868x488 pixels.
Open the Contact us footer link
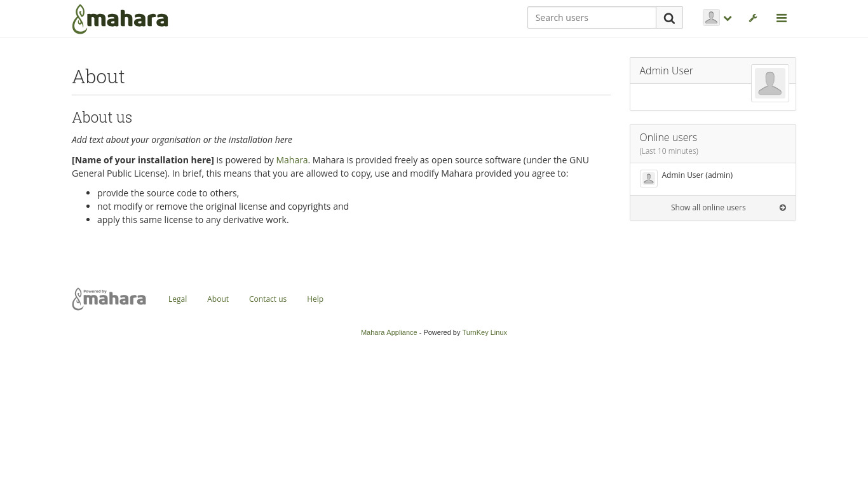(268, 299)
